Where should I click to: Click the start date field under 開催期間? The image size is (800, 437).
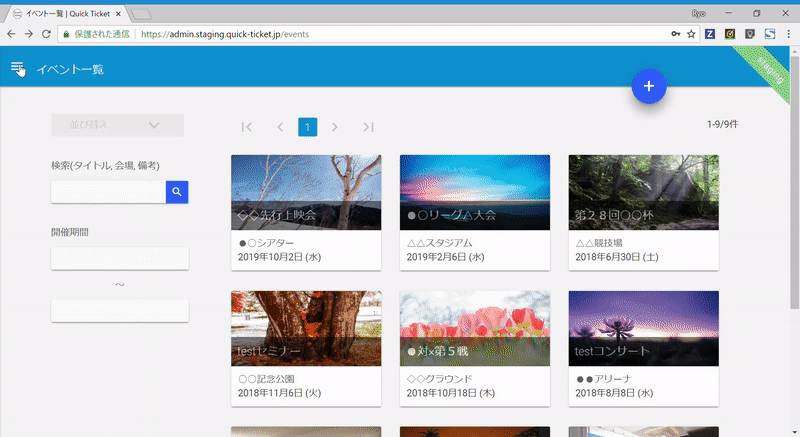pos(120,259)
